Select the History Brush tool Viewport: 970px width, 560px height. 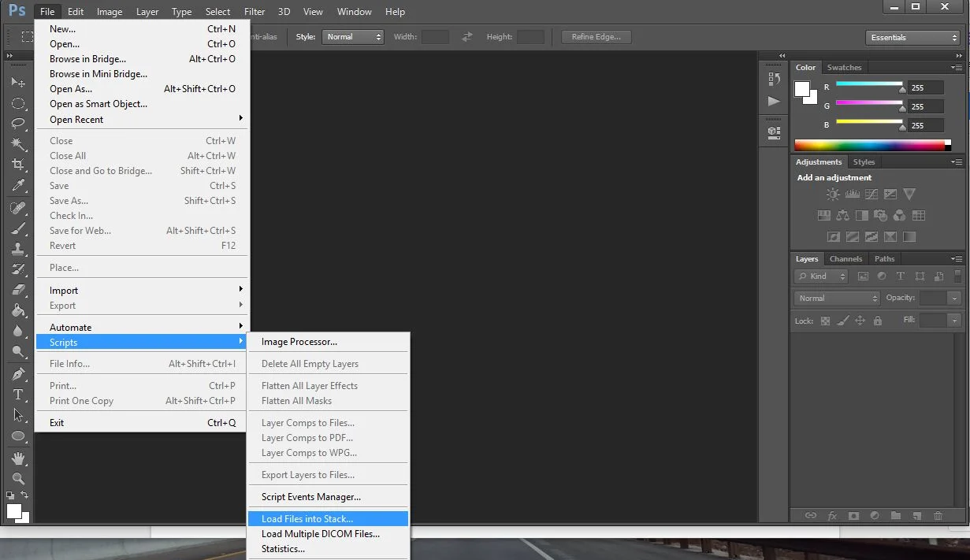(18, 269)
